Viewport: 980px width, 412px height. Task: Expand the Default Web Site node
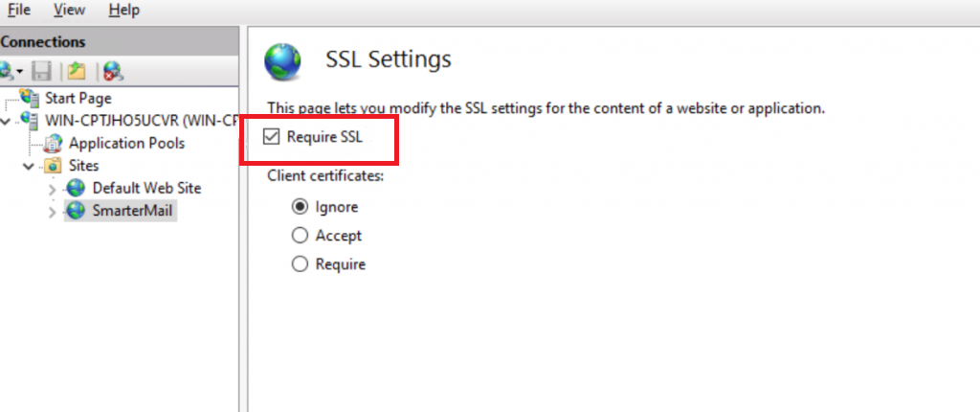pyautogui.click(x=52, y=189)
